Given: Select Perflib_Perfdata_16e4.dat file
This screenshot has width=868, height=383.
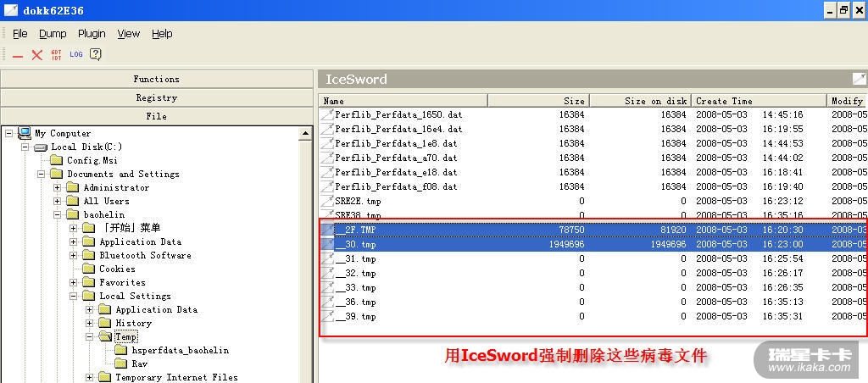Looking at the screenshot, I should (593, 129).
